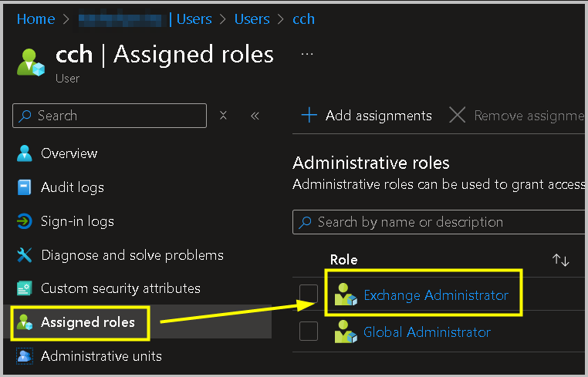The height and width of the screenshot is (377, 588).
Task: Click the Sign-in logs arrow icon
Action: click(25, 221)
